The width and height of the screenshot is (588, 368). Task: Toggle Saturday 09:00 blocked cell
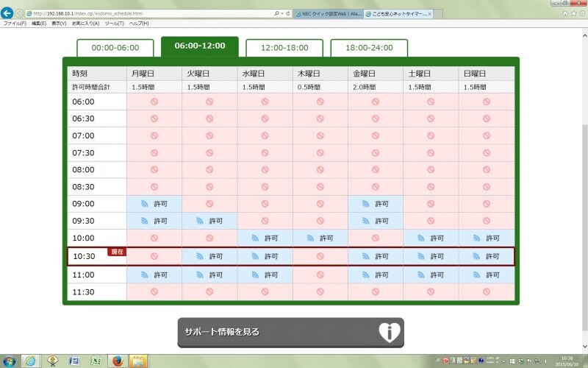[431, 204]
